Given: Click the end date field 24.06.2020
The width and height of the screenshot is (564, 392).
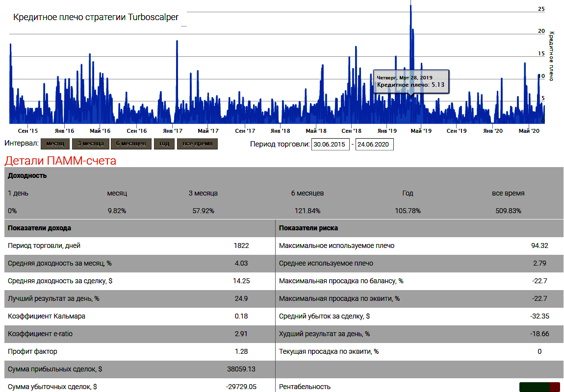Looking at the screenshot, I should pos(374,145).
